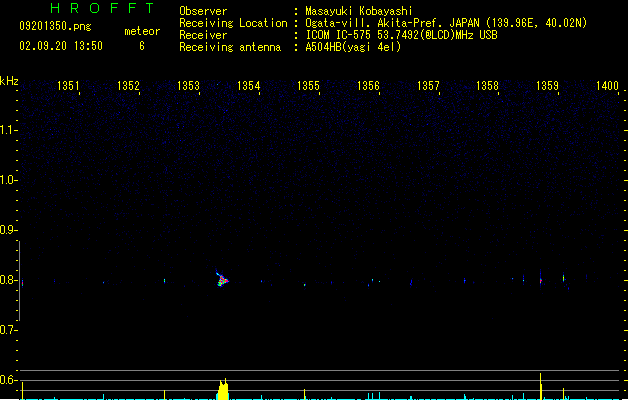629x400 pixels.
Task: Click the 0.7 frequency axis label
Action: [8, 330]
